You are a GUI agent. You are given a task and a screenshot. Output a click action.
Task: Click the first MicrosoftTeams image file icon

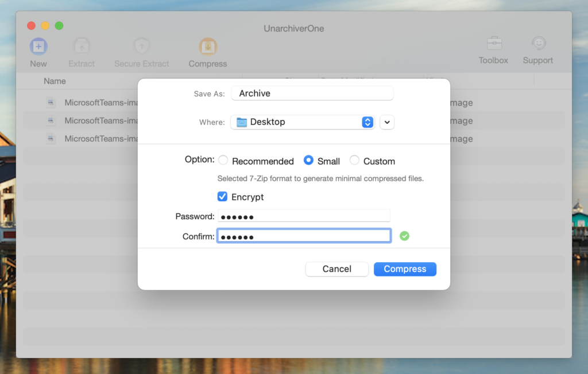point(51,103)
